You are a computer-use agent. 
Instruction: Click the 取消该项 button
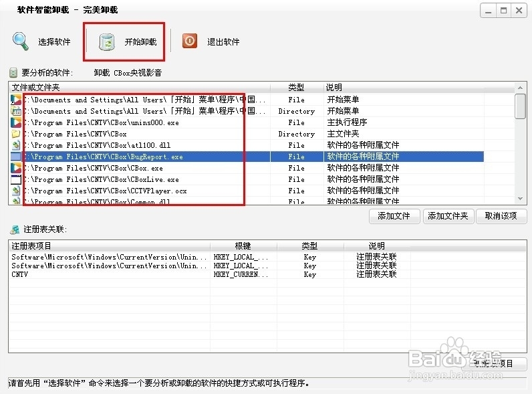(x=501, y=216)
